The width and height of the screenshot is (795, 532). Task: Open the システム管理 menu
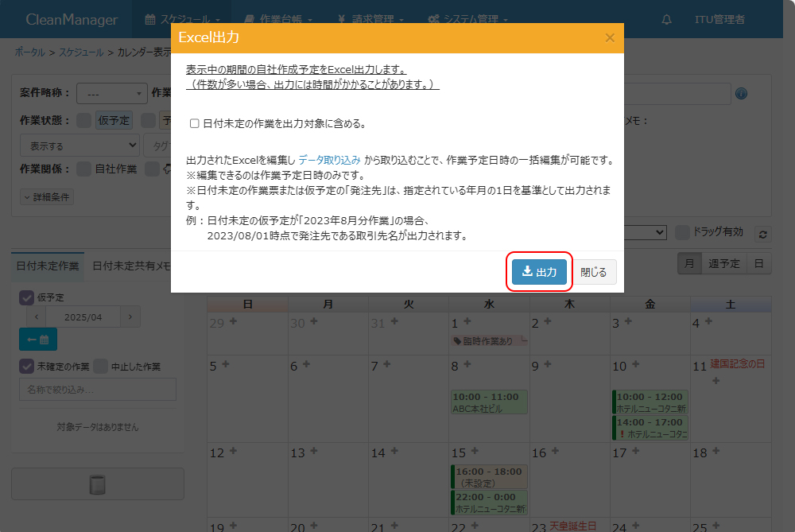coord(467,19)
